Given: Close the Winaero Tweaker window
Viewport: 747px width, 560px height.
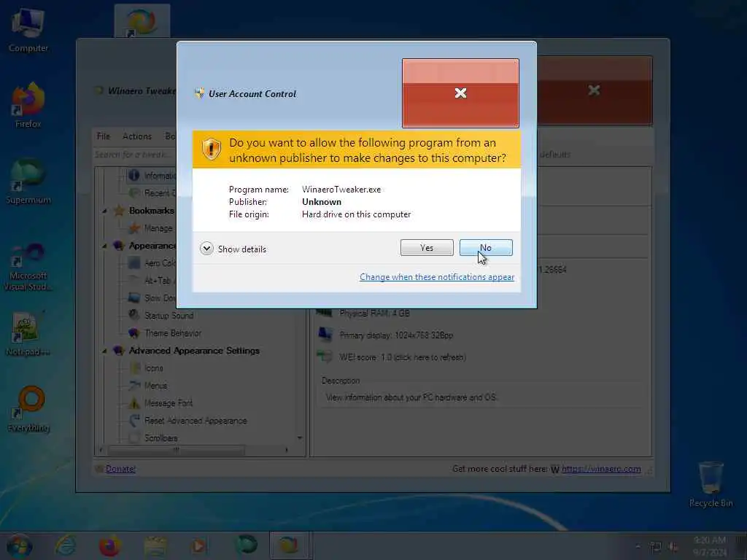Looking at the screenshot, I should [x=594, y=90].
